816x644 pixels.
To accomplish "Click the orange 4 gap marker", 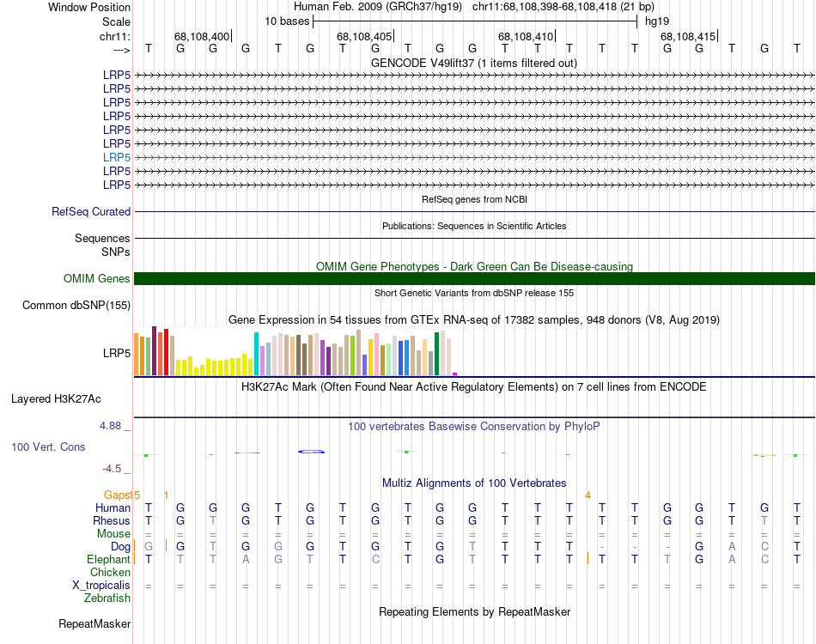I will [588, 495].
